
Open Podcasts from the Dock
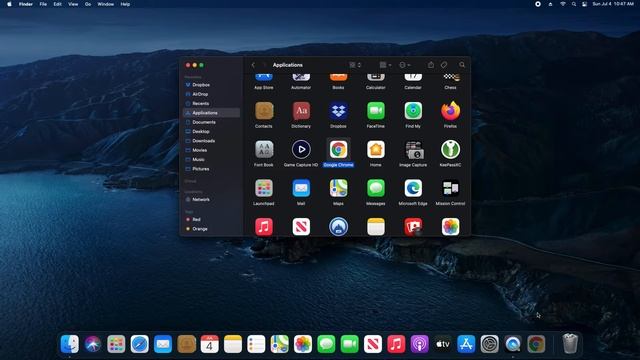419,344
